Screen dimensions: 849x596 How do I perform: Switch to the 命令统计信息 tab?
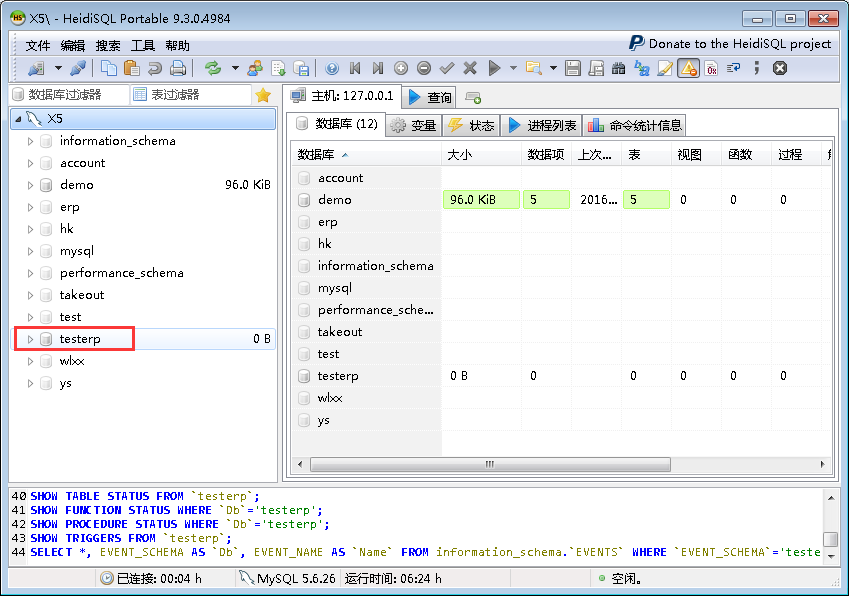coord(635,126)
